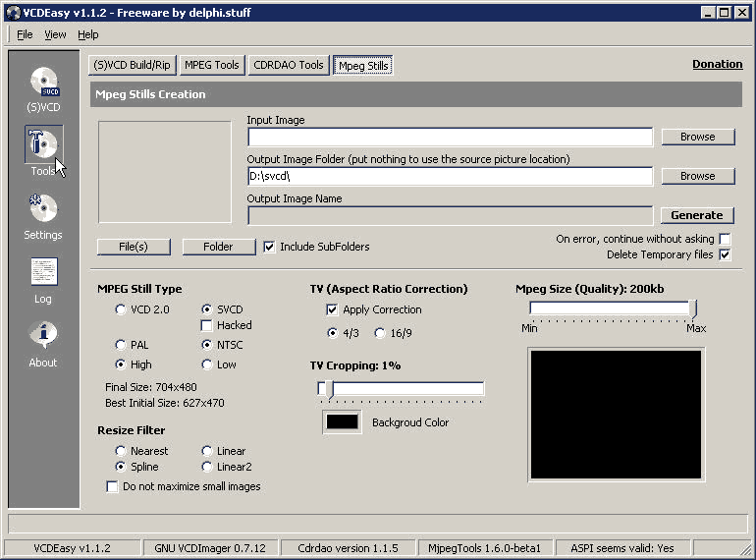Switch to the CDRDAO Tools tab

(288, 65)
